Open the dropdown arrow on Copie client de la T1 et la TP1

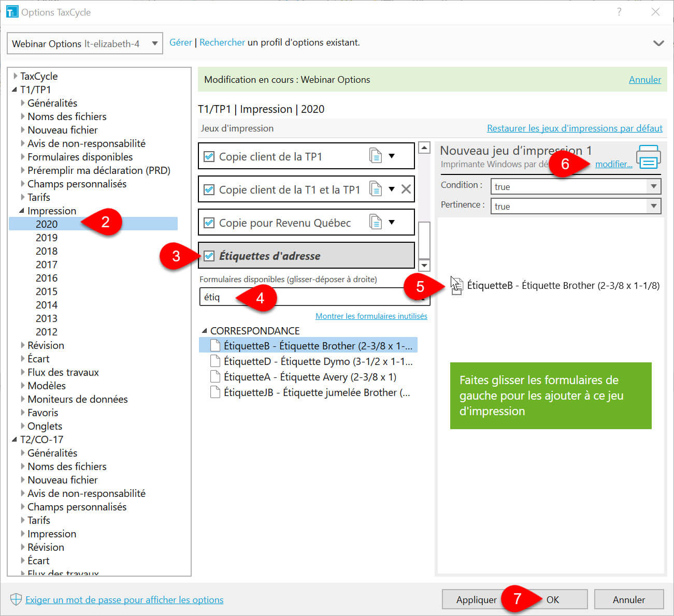point(392,189)
